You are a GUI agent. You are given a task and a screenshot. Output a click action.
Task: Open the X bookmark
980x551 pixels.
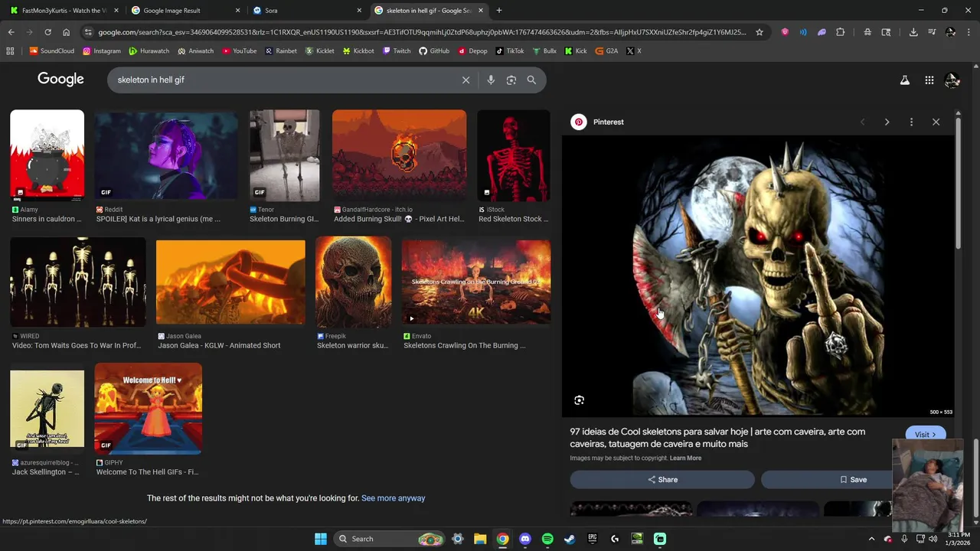click(x=634, y=51)
